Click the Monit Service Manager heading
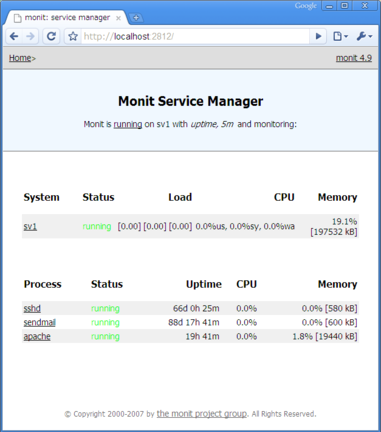The image size is (381, 432). coord(191,101)
